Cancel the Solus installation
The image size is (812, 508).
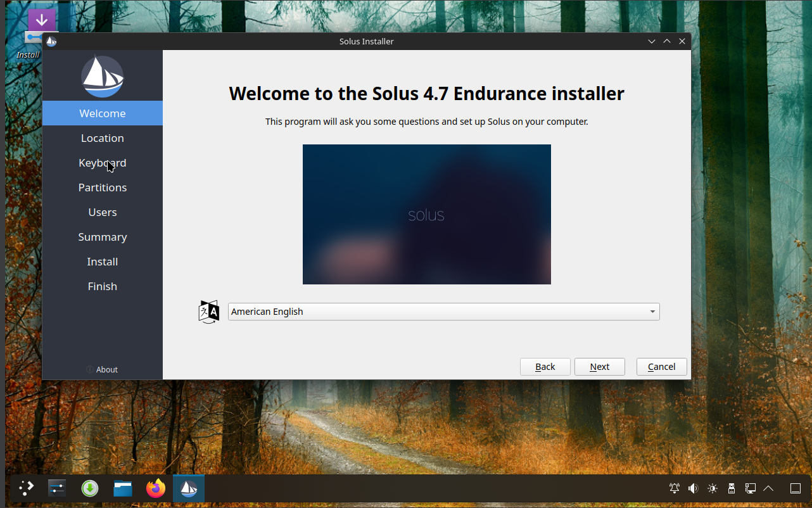pyautogui.click(x=661, y=367)
